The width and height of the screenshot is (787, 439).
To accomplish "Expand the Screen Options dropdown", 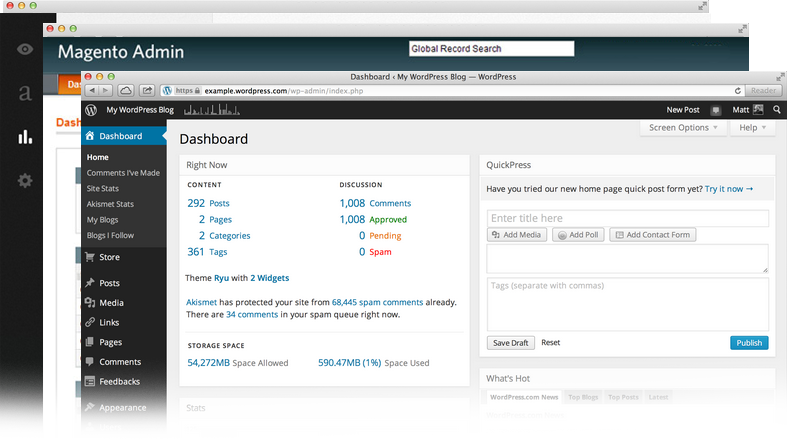I will tap(683, 127).
